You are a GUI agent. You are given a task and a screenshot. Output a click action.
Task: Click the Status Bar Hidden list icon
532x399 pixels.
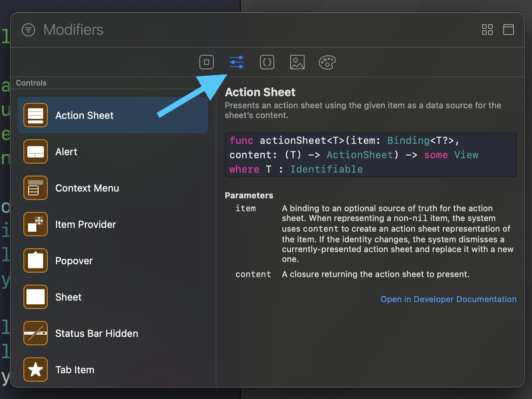click(36, 333)
